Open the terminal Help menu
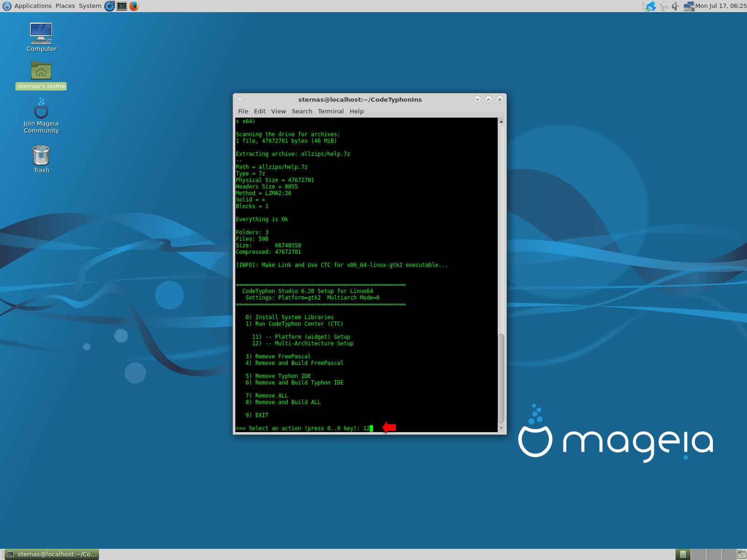 (357, 111)
